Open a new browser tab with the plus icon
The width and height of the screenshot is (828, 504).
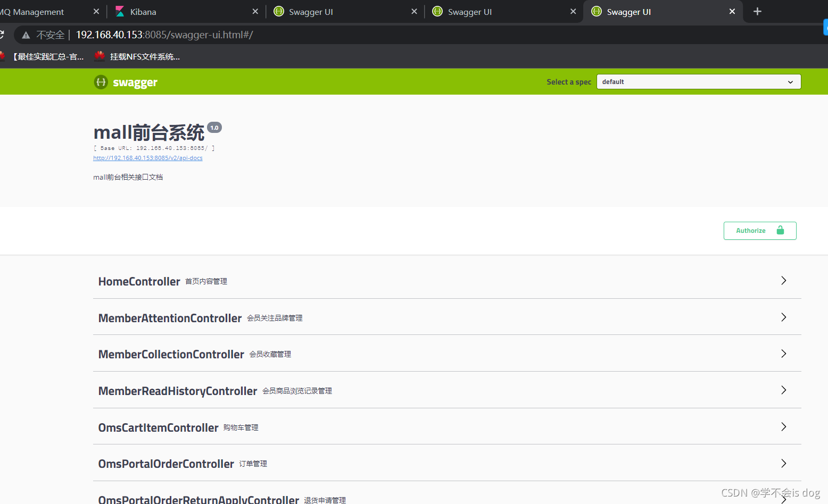pos(757,11)
